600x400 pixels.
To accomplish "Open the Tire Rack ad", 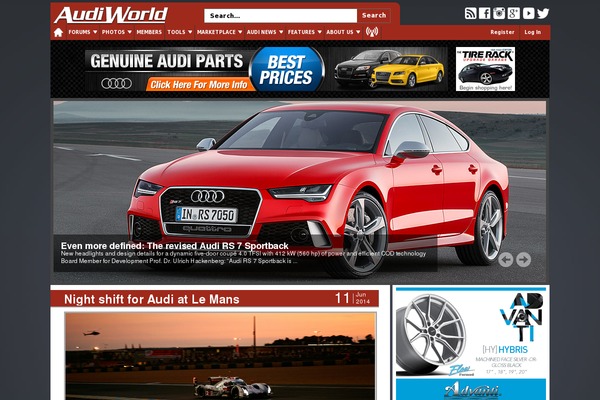I will 485,69.
